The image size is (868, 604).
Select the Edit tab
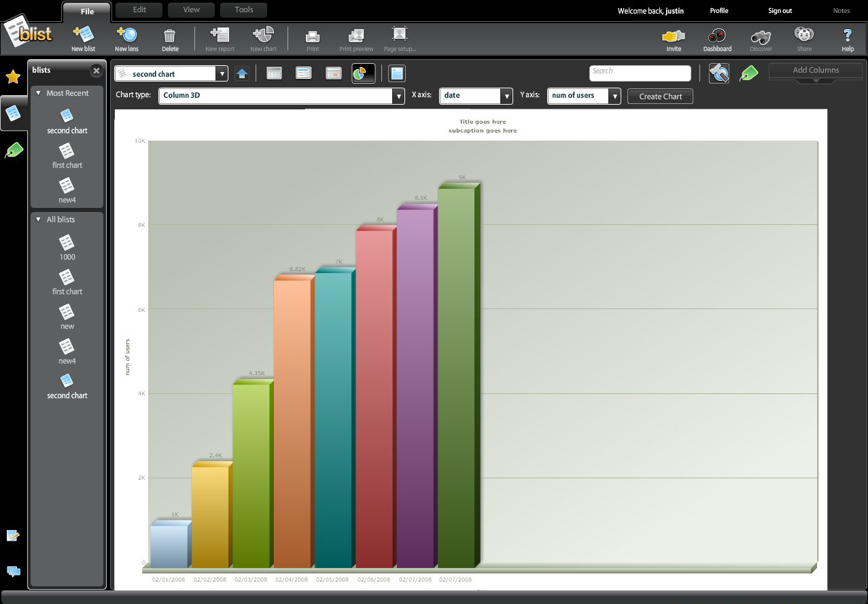click(x=139, y=10)
